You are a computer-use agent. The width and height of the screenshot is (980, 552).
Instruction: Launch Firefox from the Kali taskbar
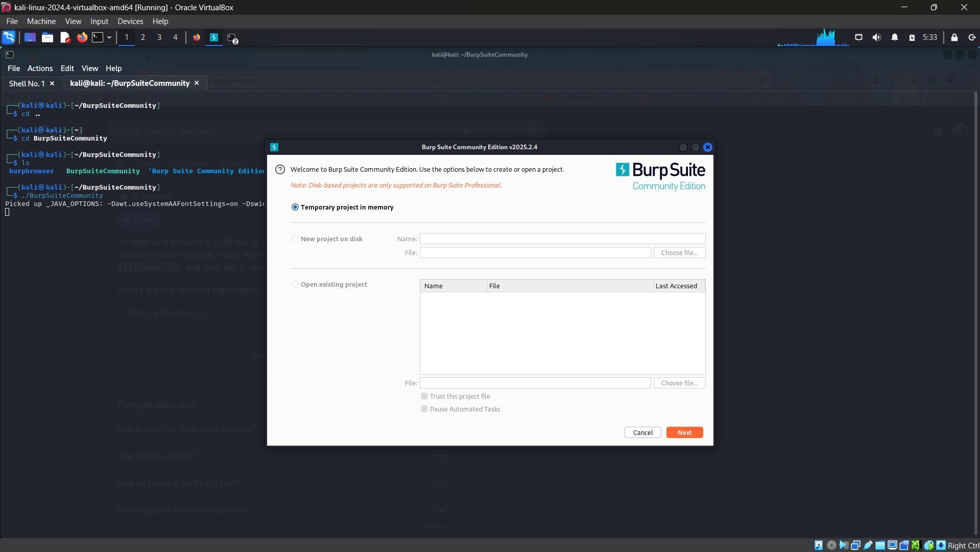click(x=82, y=37)
